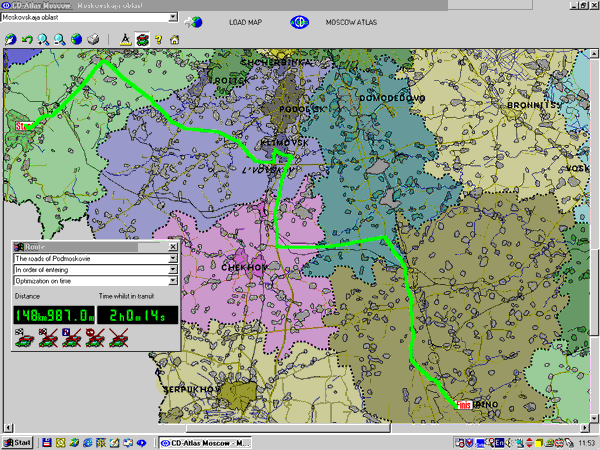Click the Finis marker on map
600x450 pixels.
(464, 405)
